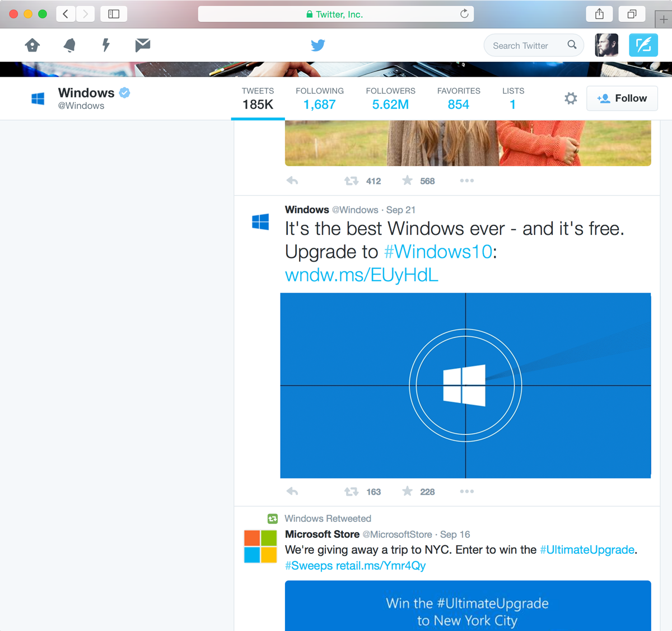
Task: Click the Windows avatar beside the Sep 21 tweet
Action: [260, 222]
